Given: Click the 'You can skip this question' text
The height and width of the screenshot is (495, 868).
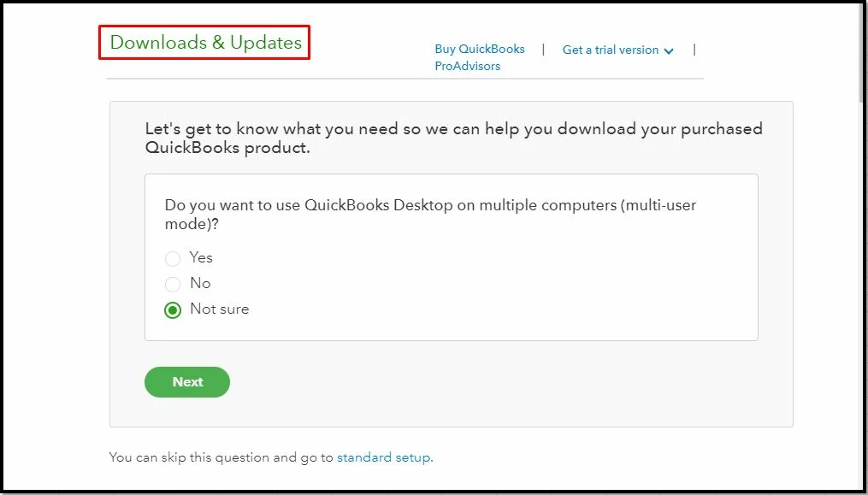Looking at the screenshot, I should click(x=221, y=457).
